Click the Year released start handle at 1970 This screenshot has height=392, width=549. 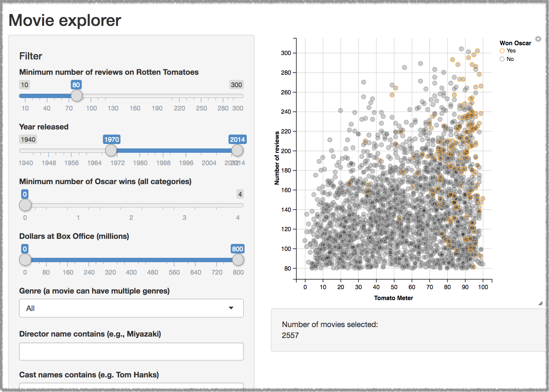click(111, 150)
